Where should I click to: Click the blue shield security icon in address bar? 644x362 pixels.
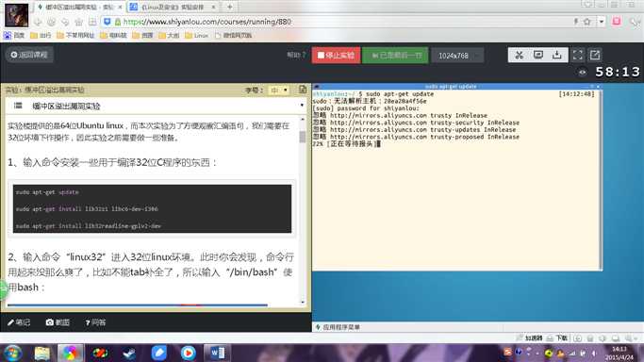point(107,22)
